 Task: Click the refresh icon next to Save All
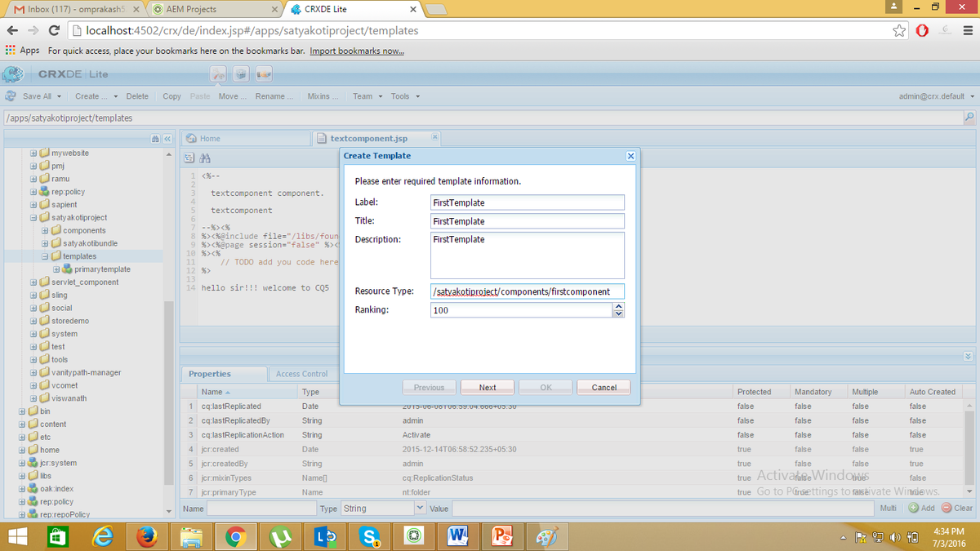point(11,96)
